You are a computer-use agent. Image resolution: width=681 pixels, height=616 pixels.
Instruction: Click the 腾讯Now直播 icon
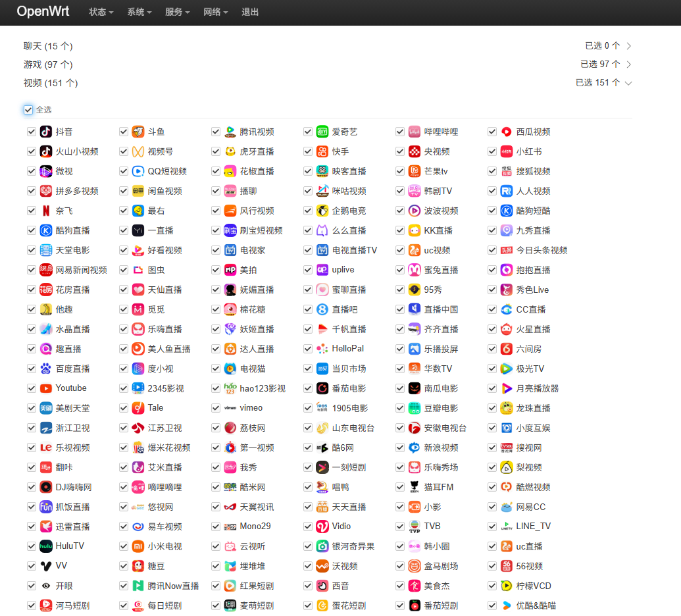pos(138,586)
